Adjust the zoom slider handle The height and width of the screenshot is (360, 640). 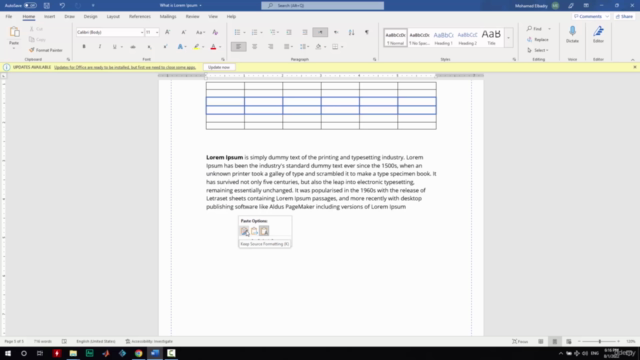pos(600,341)
